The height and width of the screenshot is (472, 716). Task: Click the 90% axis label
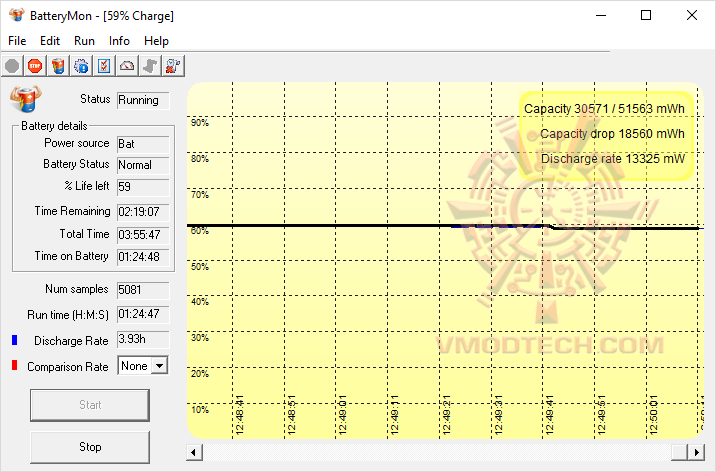tap(200, 123)
